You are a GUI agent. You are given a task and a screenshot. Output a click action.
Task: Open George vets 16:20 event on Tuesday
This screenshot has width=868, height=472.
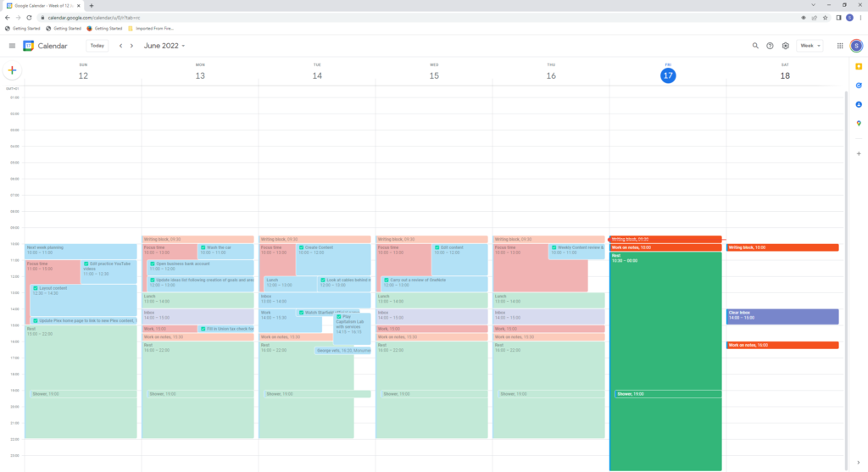tap(343, 351)
